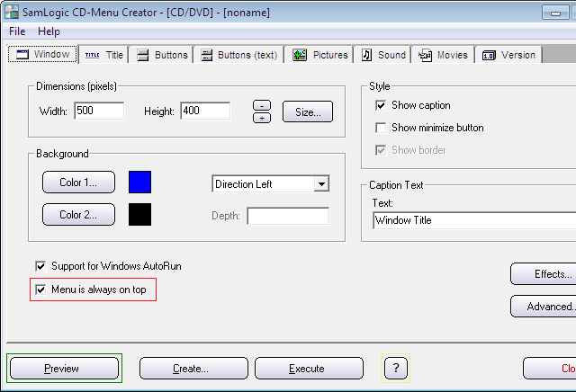
Task: Open the Buttons (text) tab
Action: pos(238,55)
